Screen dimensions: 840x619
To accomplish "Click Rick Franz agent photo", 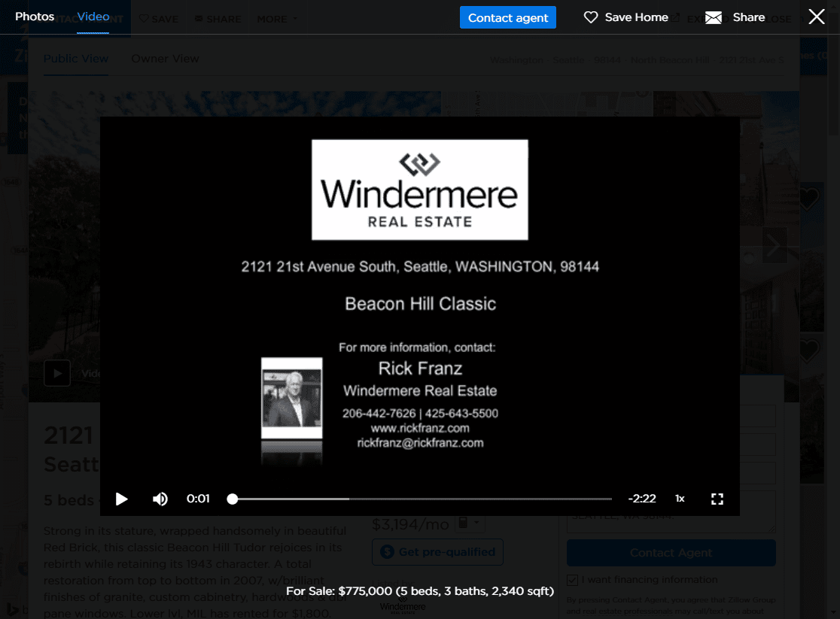I will click(292, 399).
